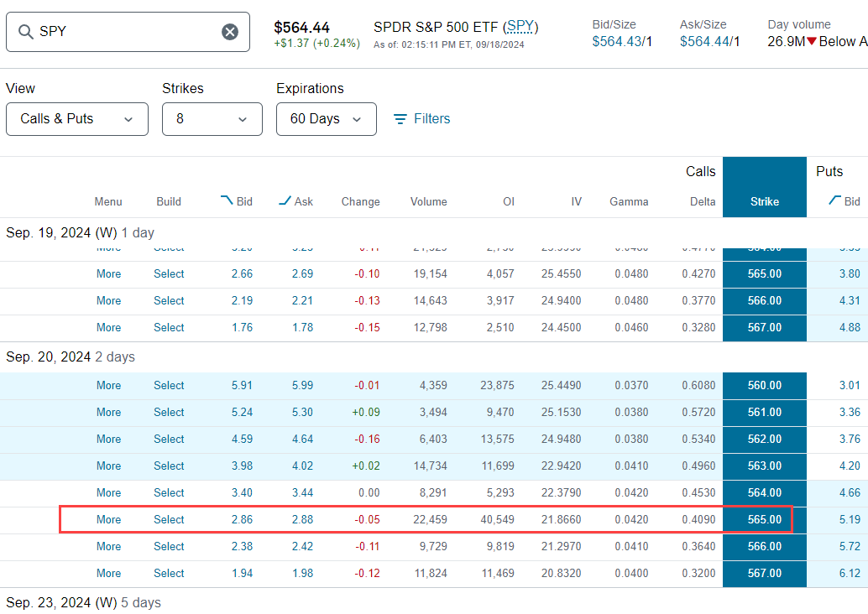Viewport: 868px width, 614px height.
Task: Click the SPY symbol search box
Action: pyautogui.click(x=128, y=32)
